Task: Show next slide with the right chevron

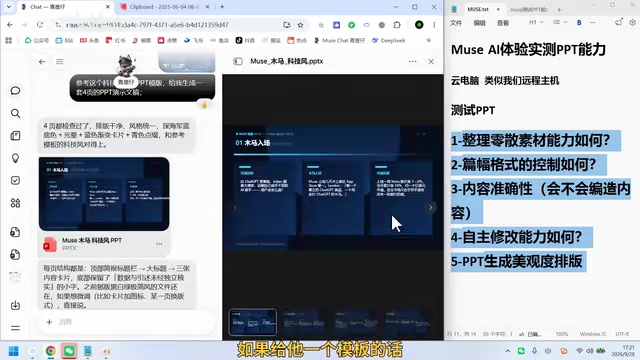Action: 431,207
